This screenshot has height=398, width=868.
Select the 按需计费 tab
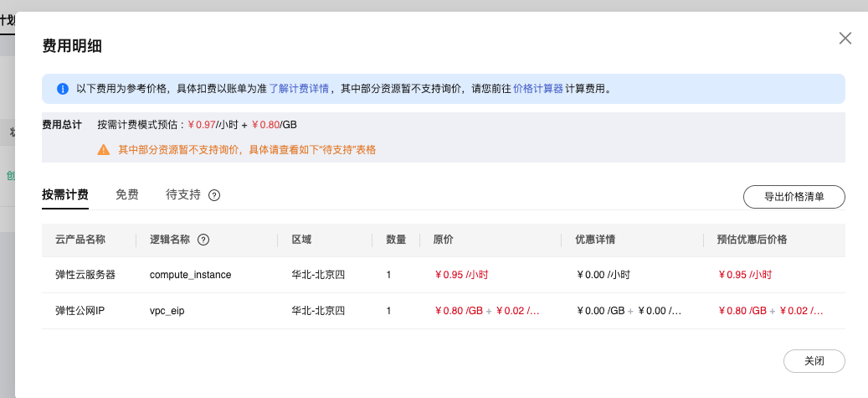pyautogui.click(x=65, y=195)
